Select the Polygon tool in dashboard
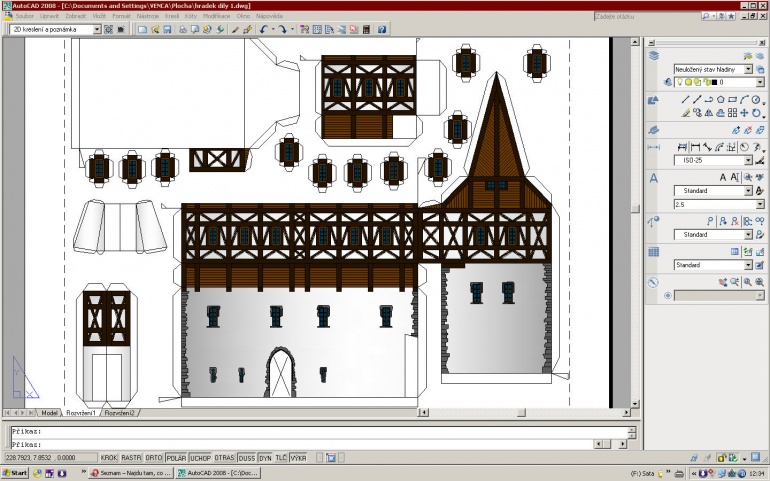Screen dimensions: 770x481 [721, 99]
